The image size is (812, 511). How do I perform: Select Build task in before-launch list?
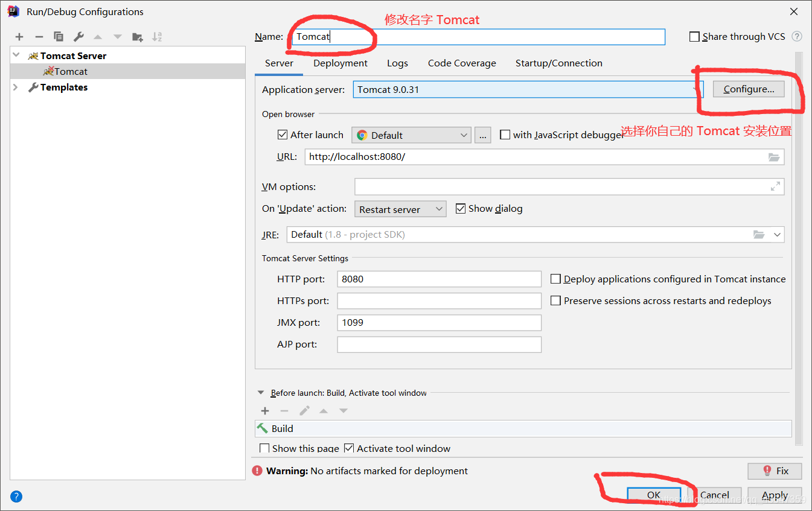[523, 428]
